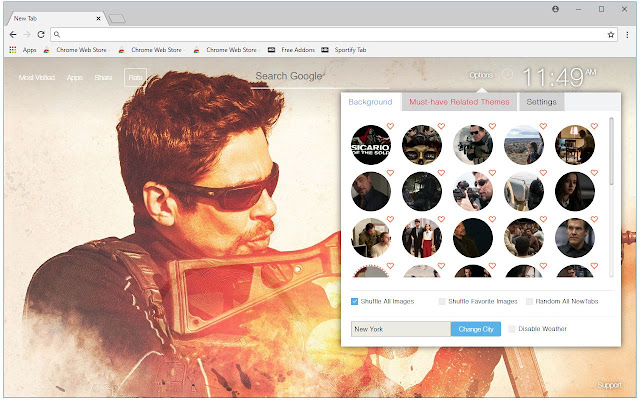Switch to the Background tab

(x=370, y=102)
